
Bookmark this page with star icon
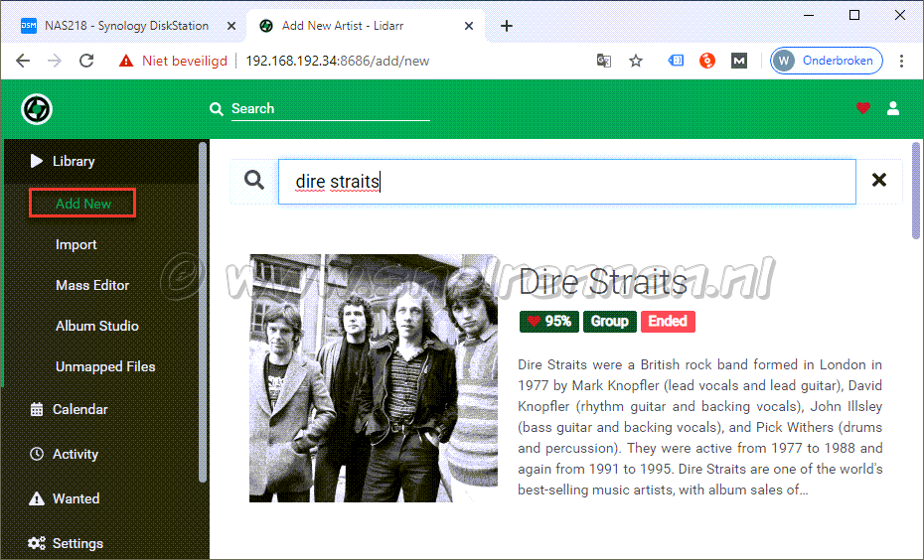coord(635,61)
